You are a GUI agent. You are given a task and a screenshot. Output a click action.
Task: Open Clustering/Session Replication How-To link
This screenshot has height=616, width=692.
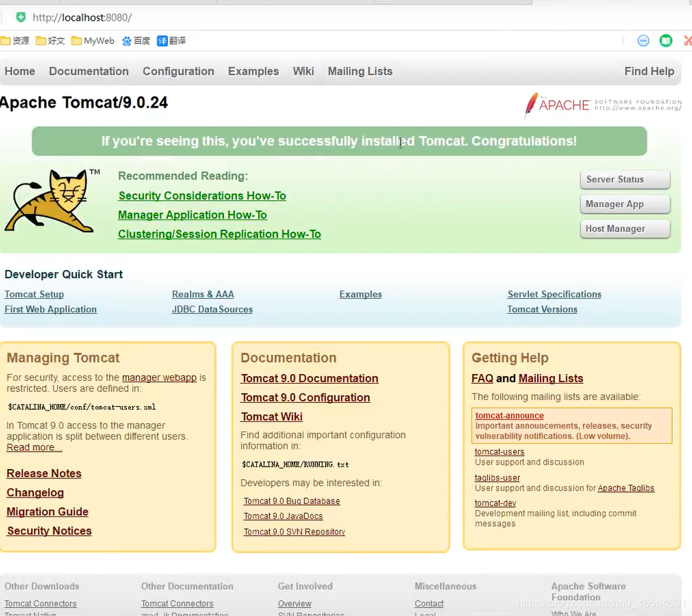pos(219,234)
